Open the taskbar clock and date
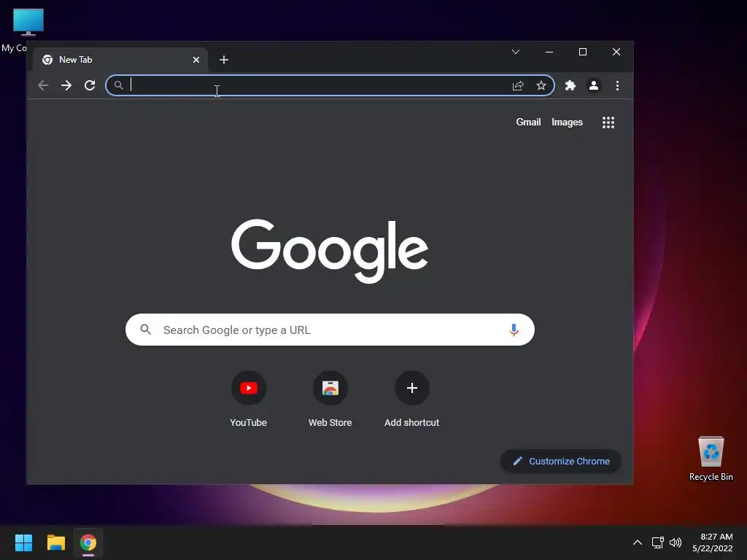 pos(713,542)
